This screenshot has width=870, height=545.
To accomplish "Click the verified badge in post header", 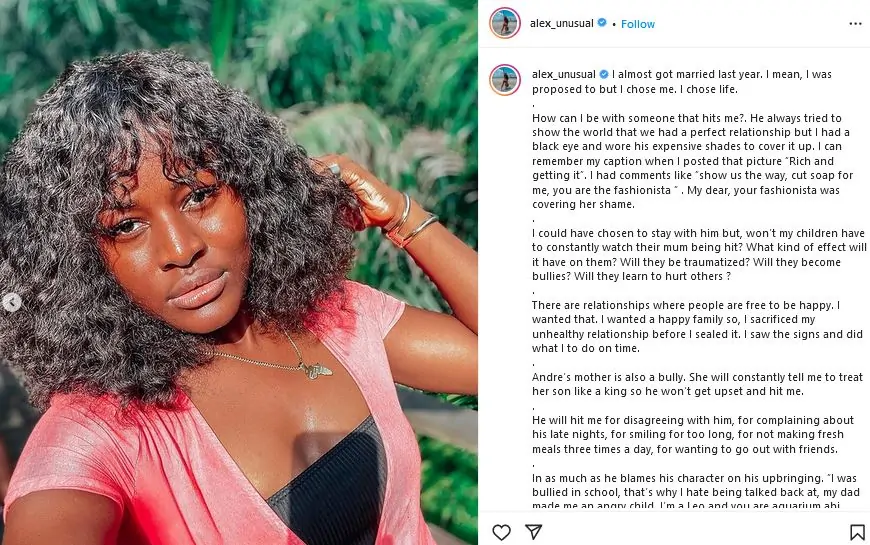I will point(602,23).
